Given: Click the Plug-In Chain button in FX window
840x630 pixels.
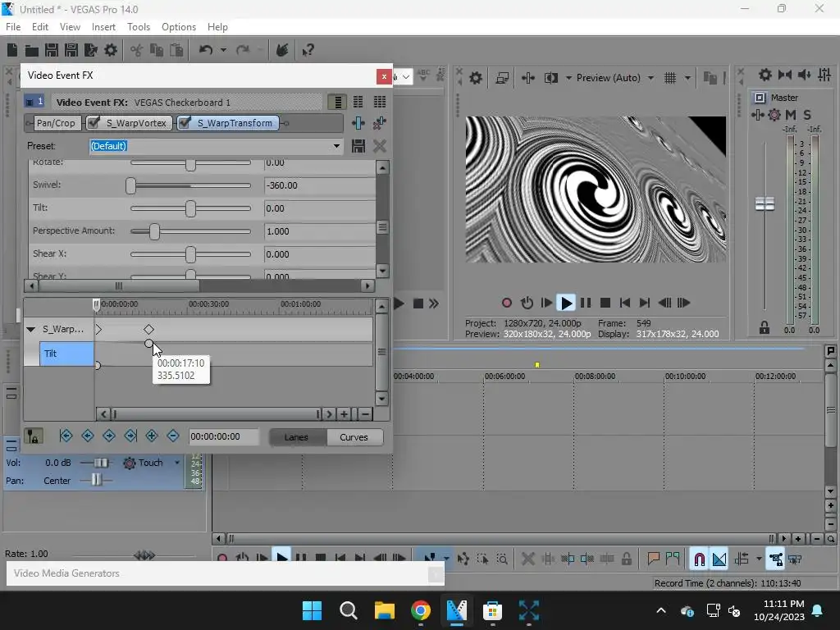Looking at the screenshot, I should point(358,123).
